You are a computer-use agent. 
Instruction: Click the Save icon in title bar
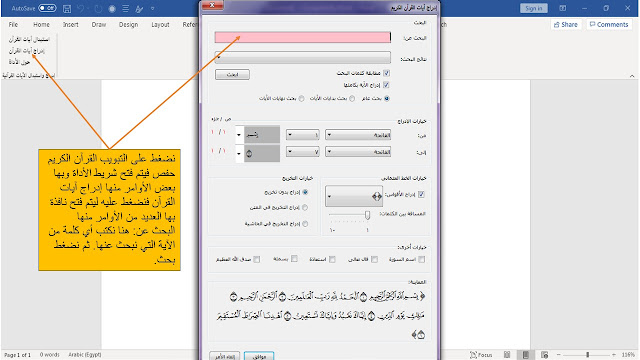67,8
